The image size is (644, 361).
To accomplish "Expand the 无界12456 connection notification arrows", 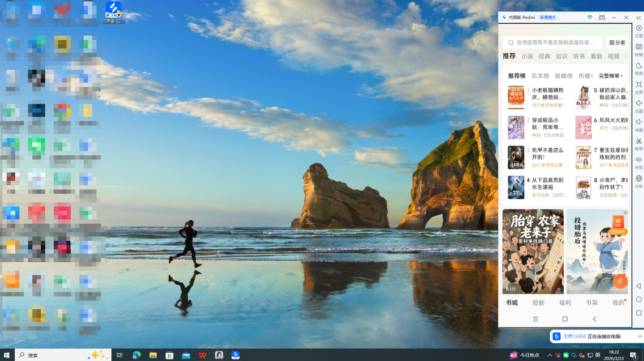I will [640, 336].
